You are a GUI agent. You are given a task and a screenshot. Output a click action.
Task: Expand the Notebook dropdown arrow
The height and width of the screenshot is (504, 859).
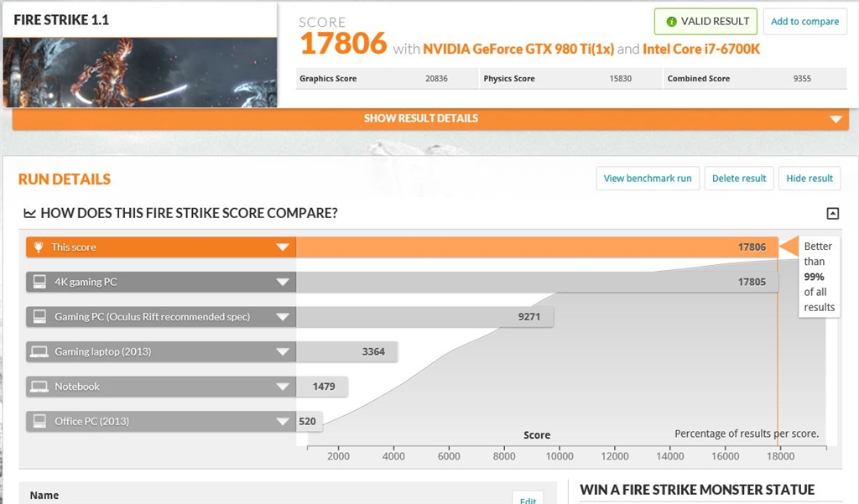[x=283, y=387]
